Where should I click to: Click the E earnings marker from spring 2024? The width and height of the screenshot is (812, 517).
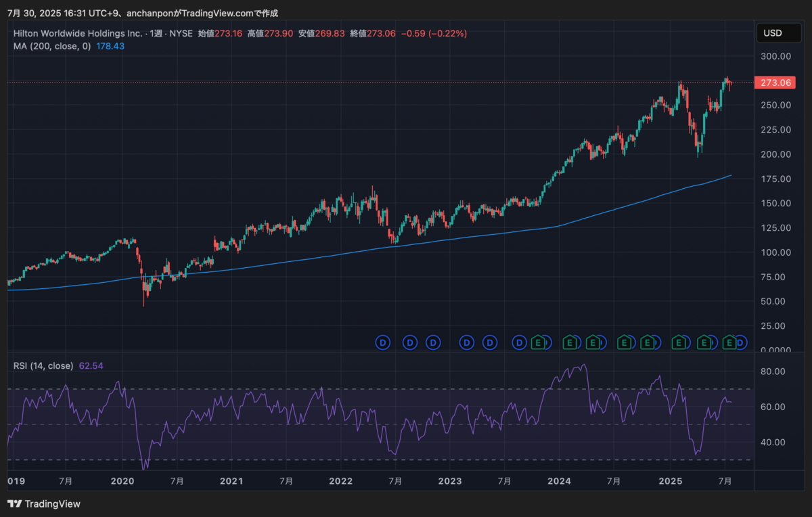tap(593, 343)
